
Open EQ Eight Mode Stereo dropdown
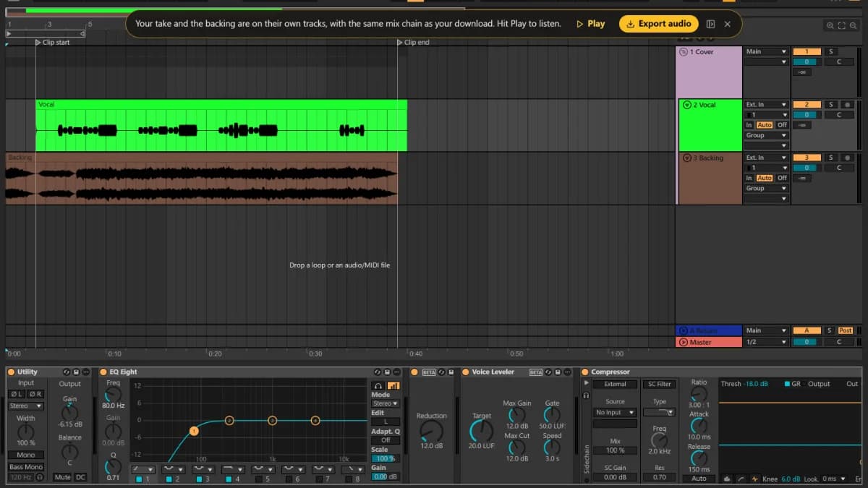(386, 403)
